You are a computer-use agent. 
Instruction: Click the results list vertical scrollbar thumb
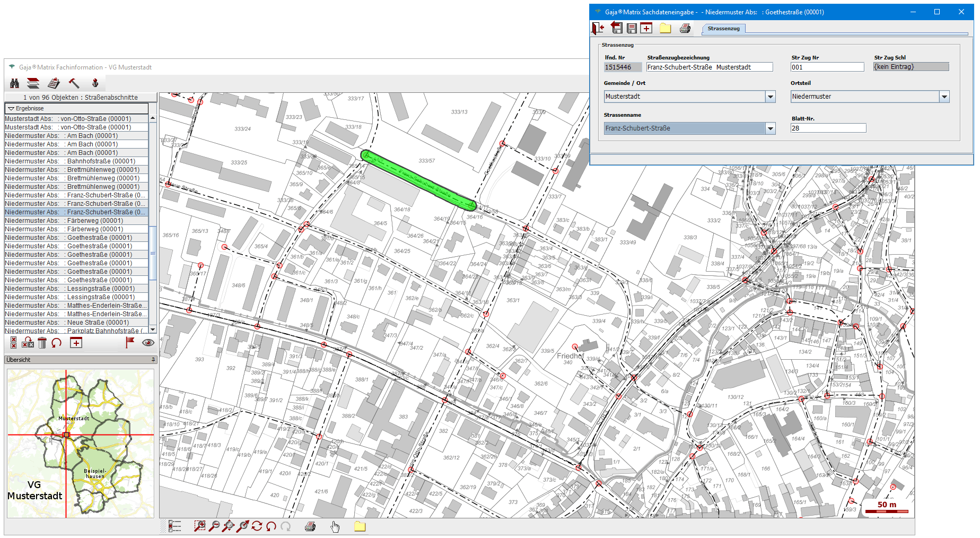click(153, 253)
